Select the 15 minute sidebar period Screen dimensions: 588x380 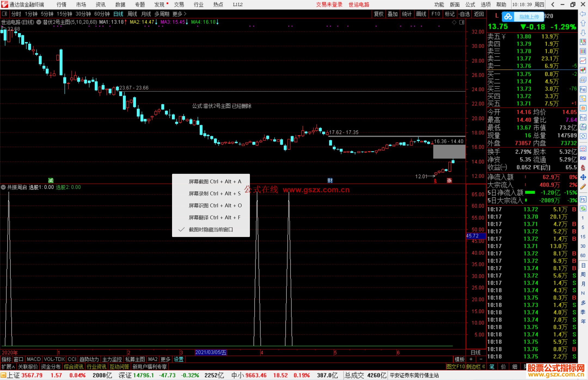click(583, 237)
